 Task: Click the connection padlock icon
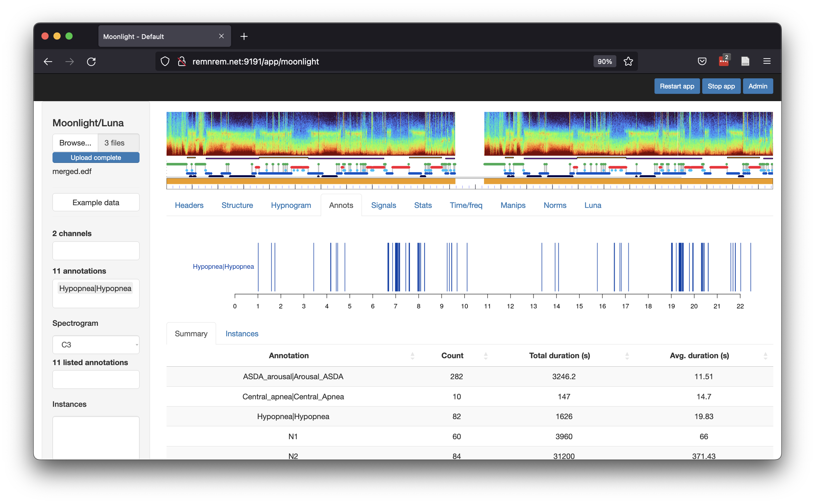pos(182,61)
